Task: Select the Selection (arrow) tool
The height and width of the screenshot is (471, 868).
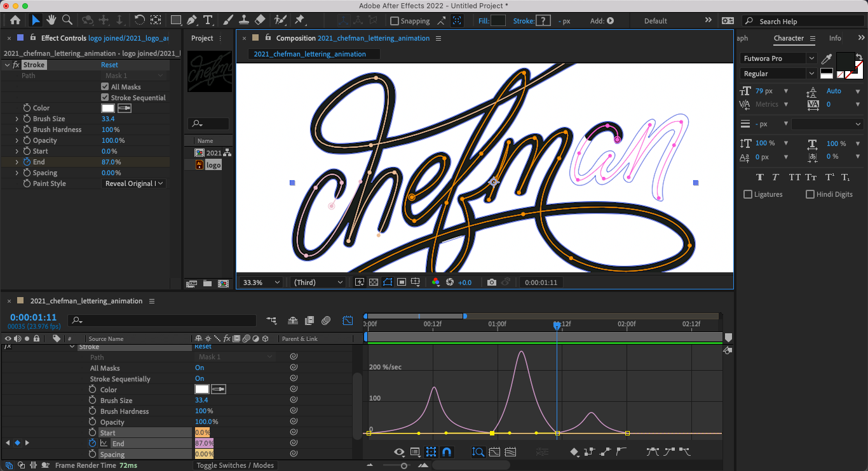Action: pyautogui.click(x=36, y=20)
